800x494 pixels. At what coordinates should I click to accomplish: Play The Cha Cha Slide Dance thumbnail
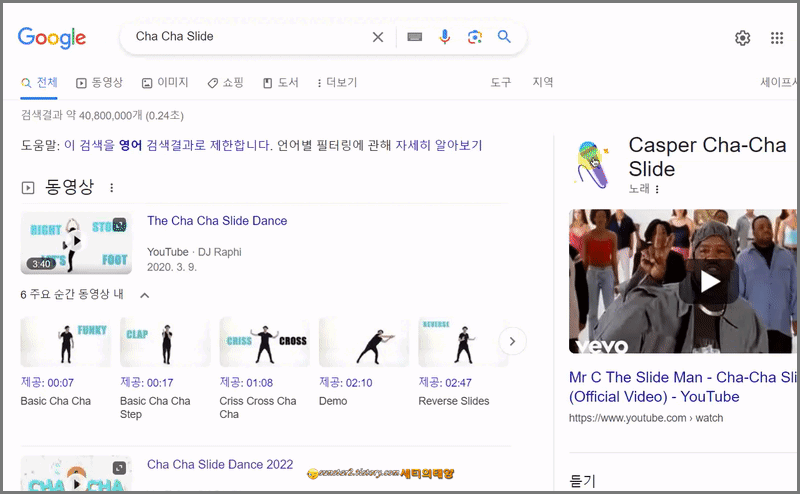pyautogui.click(x=76, y=242)
